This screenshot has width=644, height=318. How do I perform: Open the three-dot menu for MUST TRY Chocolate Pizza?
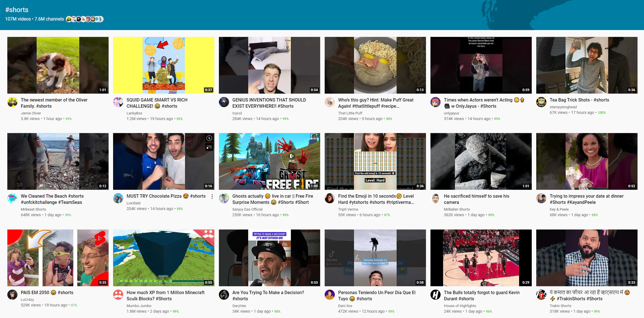point(212,197)
